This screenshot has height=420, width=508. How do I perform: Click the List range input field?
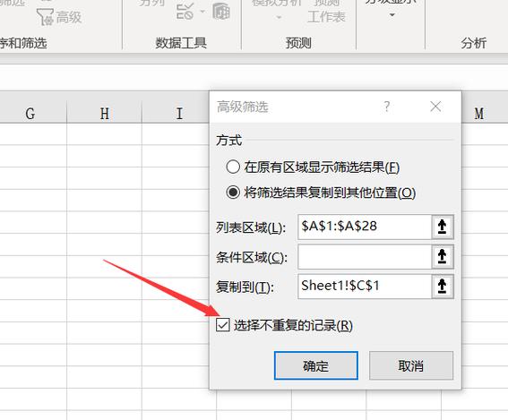(365, 227)
